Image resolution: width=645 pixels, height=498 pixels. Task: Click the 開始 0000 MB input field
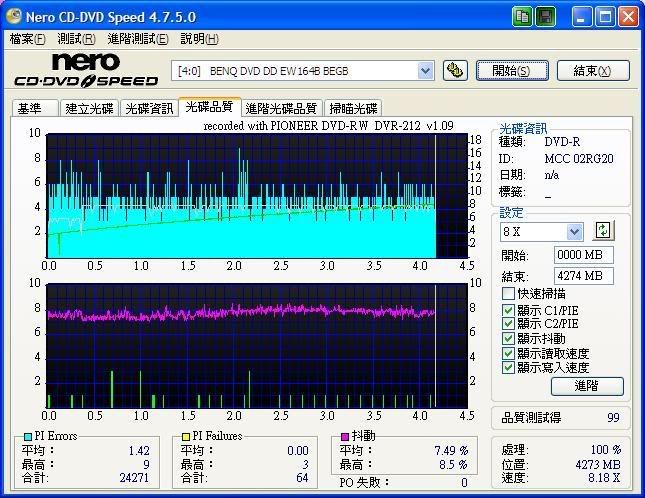(x=583, y=255)
